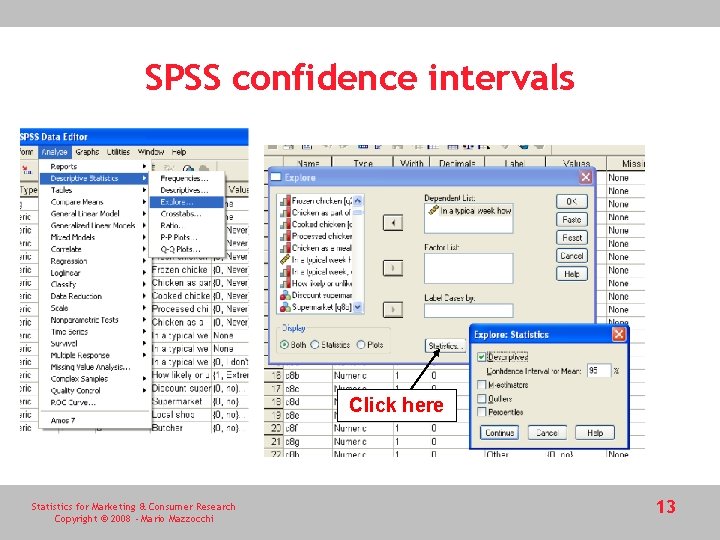
Task: Choose Explore... in Descriptive Statistics submenu
Action: 187,202
